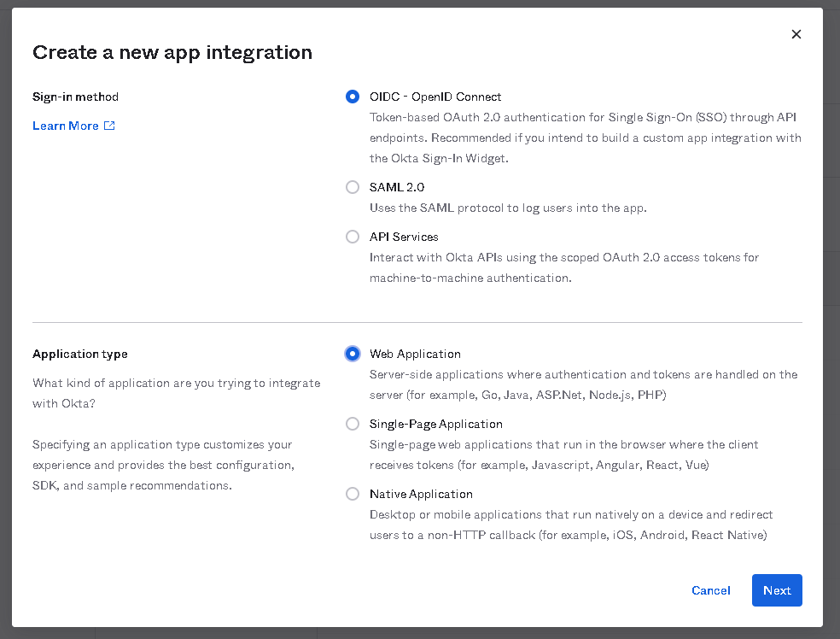Click the blue Next button
840x639 pixels.
[776, 590]
